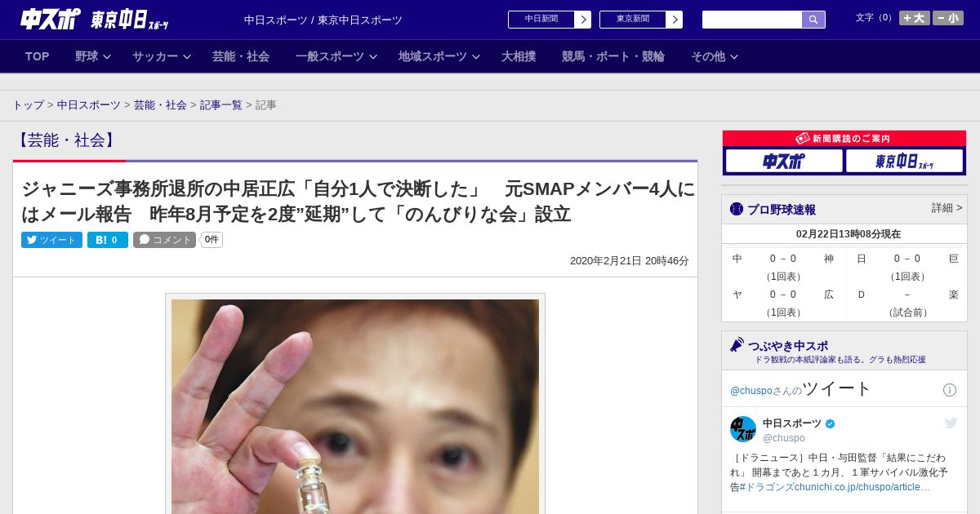980x514 pixels.
Task: Click the search magnifier button
Action: click(813, 20)
